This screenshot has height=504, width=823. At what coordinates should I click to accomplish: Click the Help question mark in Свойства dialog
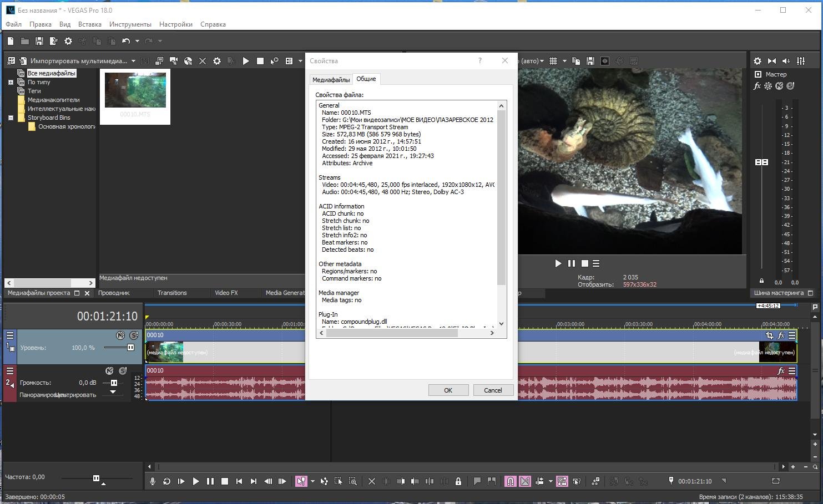click(x=480, y=60)
